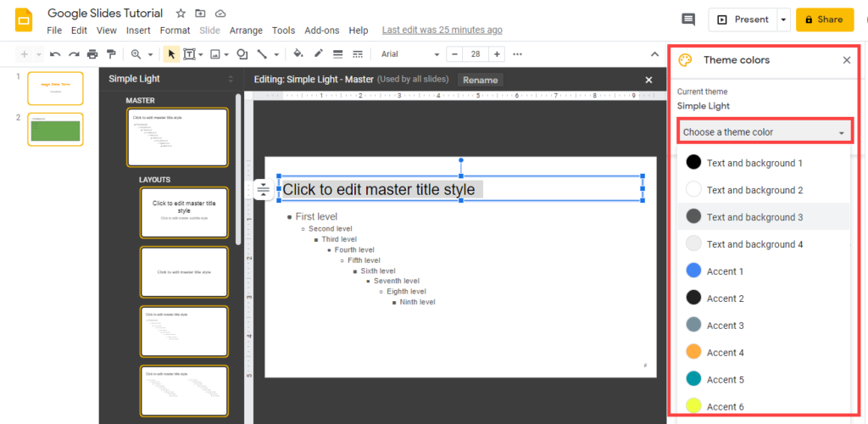Open the Format menu
The width and height of the screenshot is (868, 424).
pyautogui.click(x=175, y=31)
